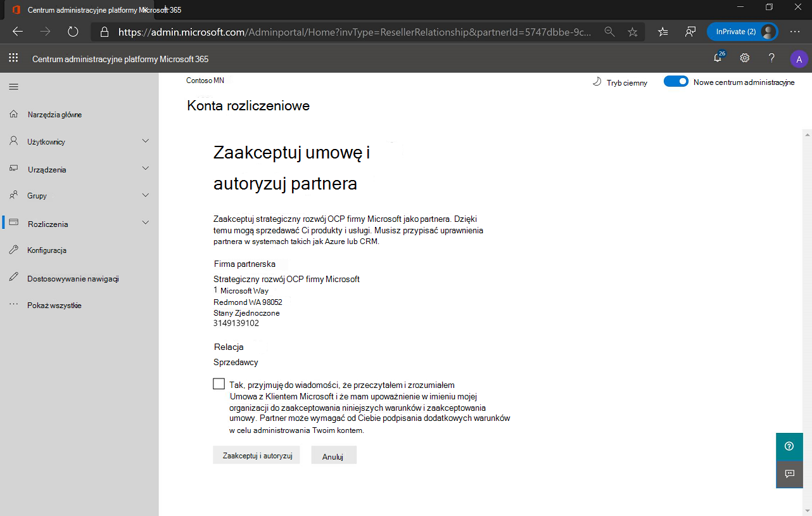Viewport: 812px width, 516px height.
Task: Expand the Urządzenia chevron
Action: pyautogui.click(x=146, y=169)
